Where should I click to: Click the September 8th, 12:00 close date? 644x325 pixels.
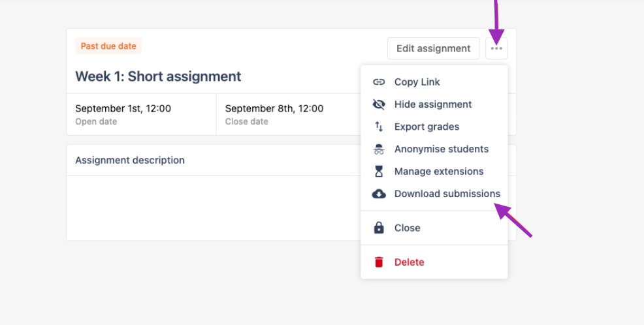point(274,108)
